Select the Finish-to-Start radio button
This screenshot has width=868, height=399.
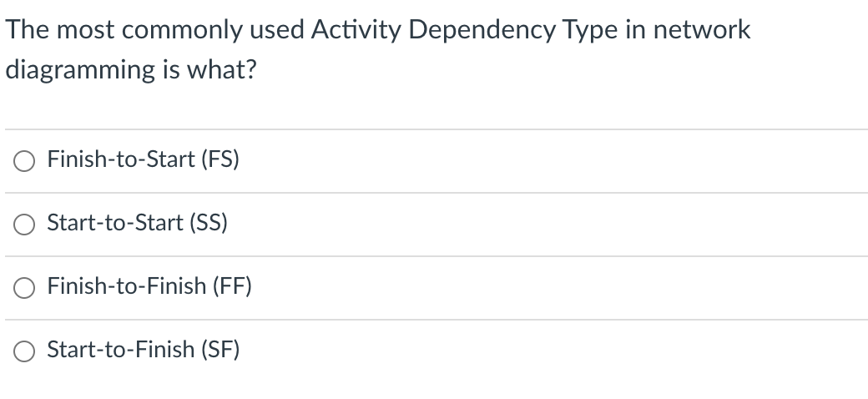click(24, 161)
